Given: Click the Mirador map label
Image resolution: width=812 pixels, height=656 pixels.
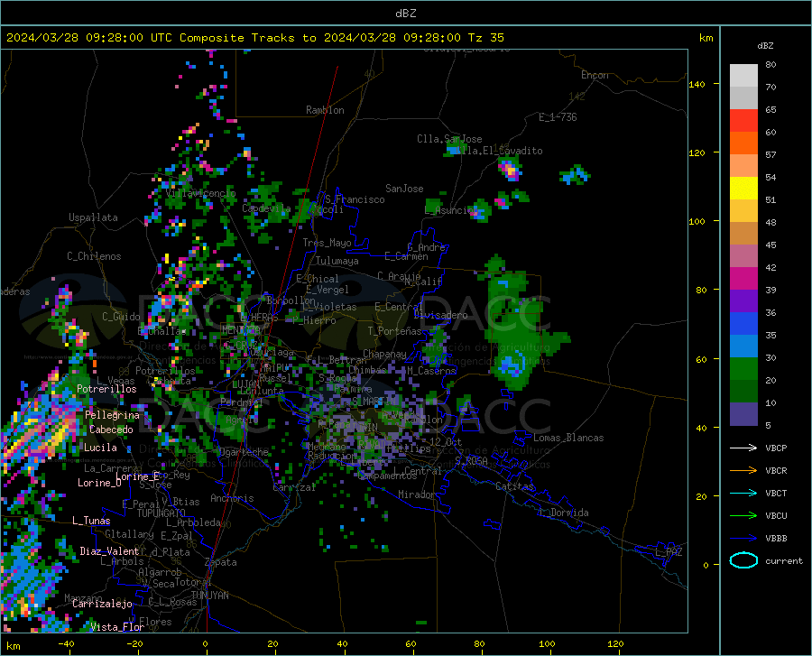Looking at the screenshot, I should pyautogui.click(x=417, y=494).
